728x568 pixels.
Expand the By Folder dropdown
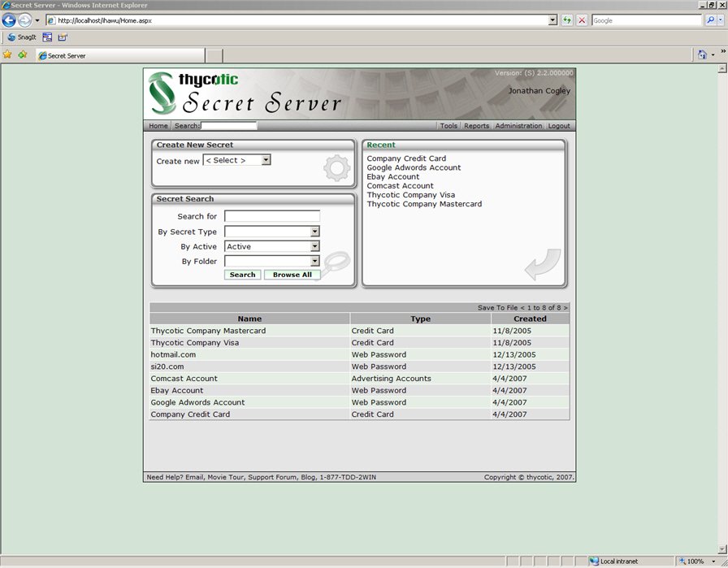point(314,261)
